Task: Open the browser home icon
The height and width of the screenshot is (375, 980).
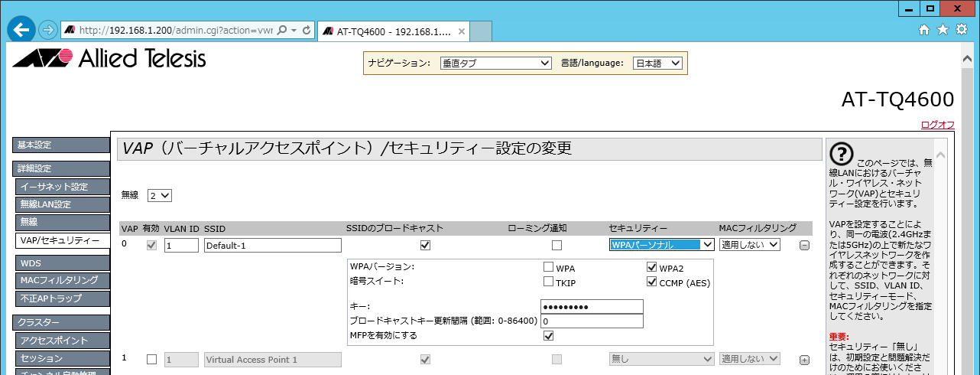Action: tap(923, 30)
